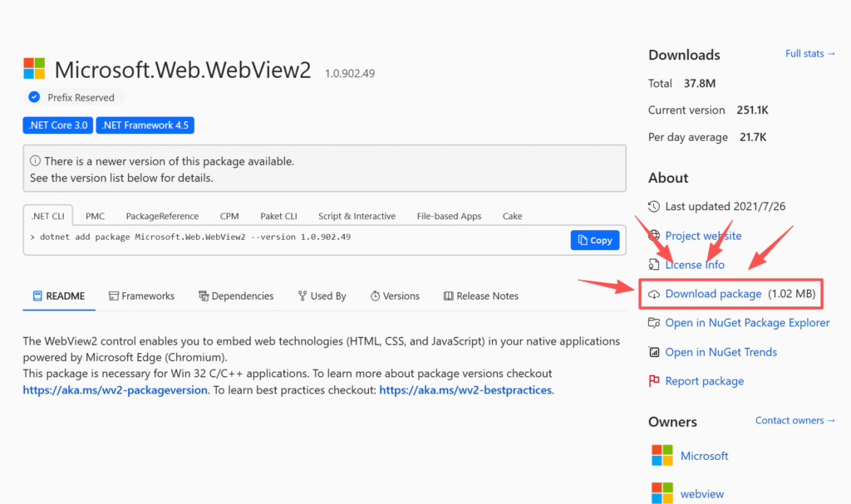Viewport: 851px width, 504px height.
Task: Click the NuGet Trends chart icon
Action: 654,352
